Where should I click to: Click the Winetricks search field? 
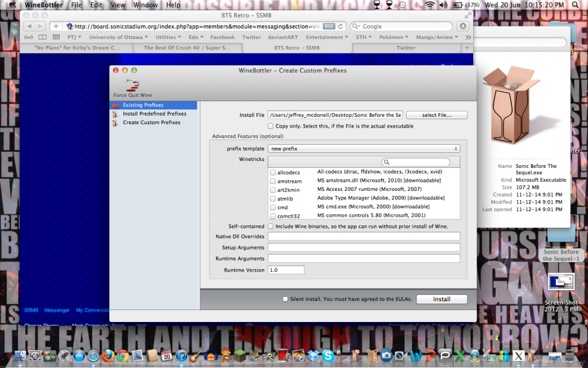(416, 162)
